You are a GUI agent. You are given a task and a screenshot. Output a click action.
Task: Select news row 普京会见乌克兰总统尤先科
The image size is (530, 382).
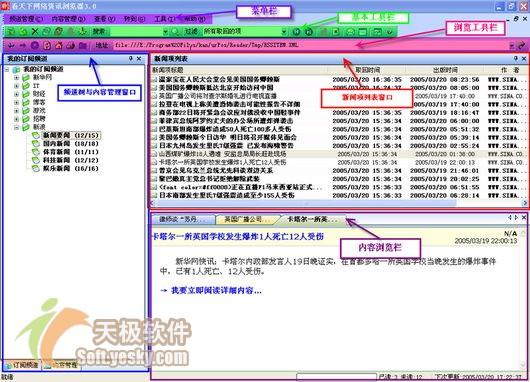point(339,170)
